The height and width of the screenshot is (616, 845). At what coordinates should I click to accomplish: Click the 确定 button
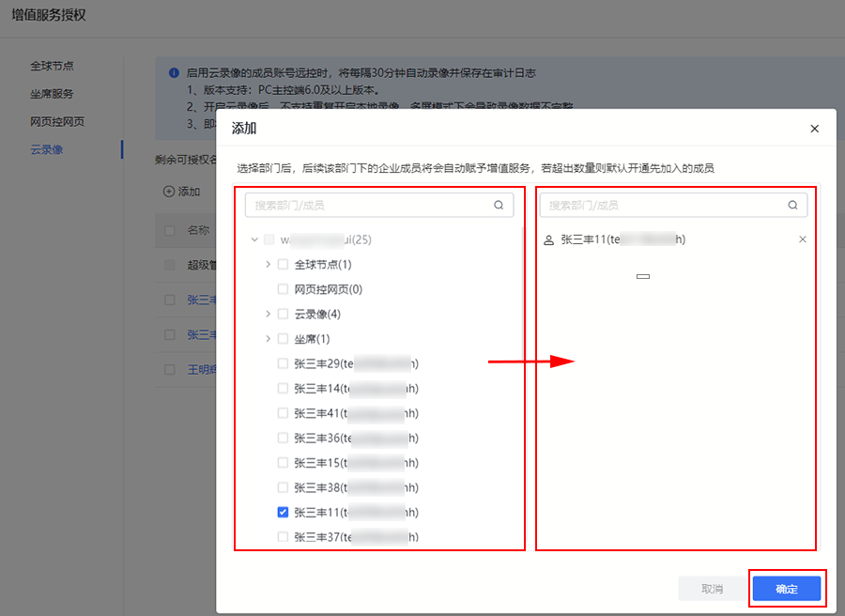tap(787, 589)
